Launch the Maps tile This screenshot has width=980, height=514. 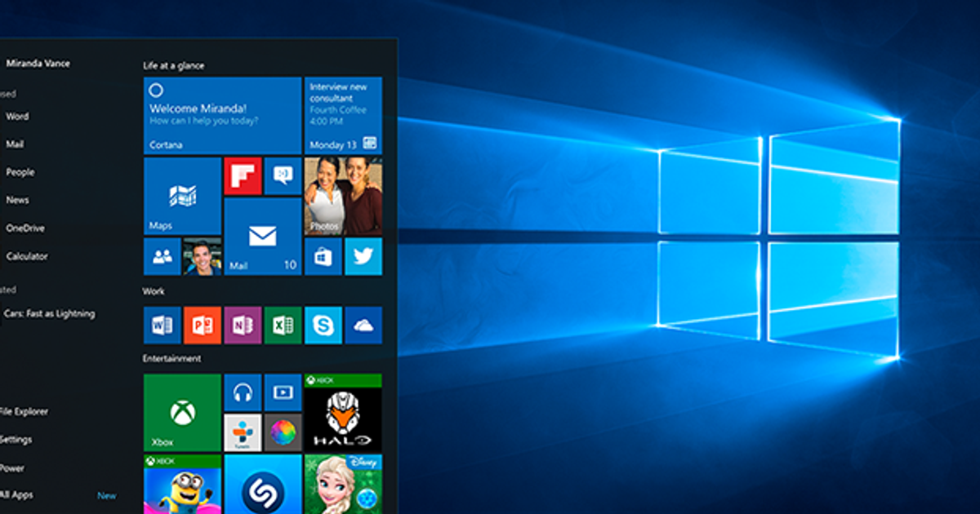click(x=182, y=196)
